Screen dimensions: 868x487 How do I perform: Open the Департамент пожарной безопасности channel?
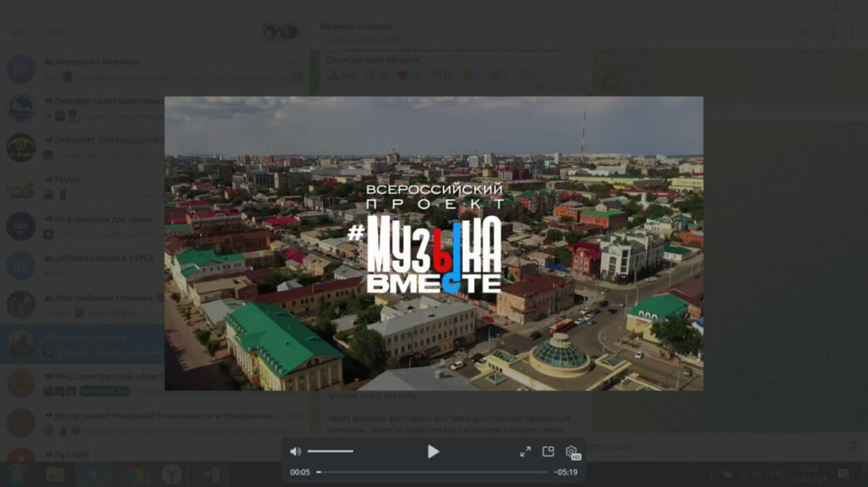155,423
